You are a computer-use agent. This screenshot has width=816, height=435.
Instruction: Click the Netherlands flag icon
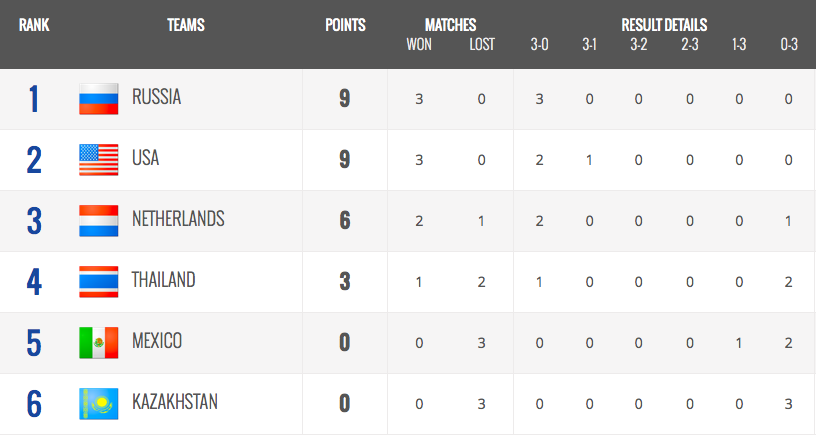99,221
